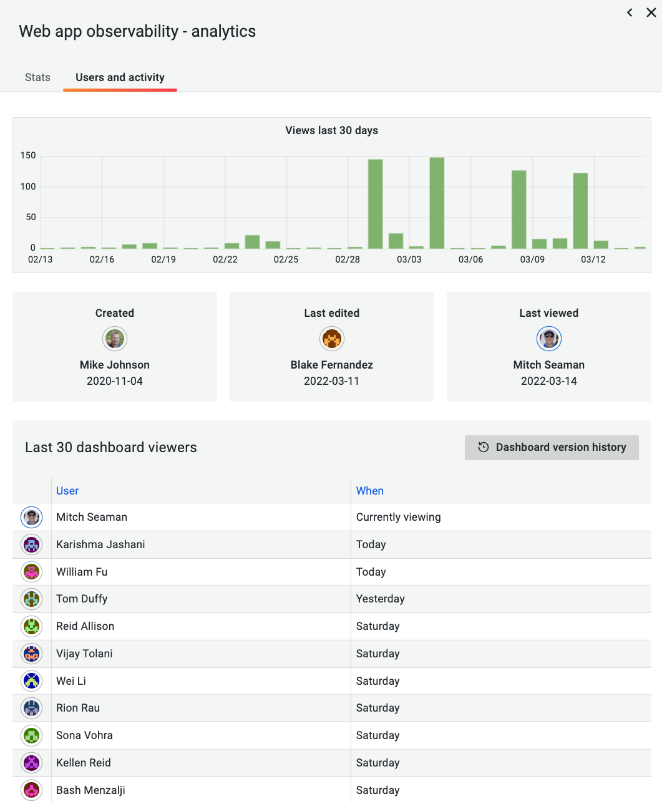The image size is (662, 812).
Task: Click Mike Johnson's avatar in Created card
Action: pos(115,339)
